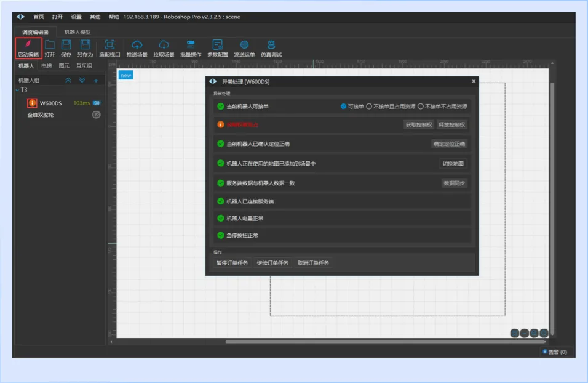Collapse all groups with double up chevron
Viewport: 588px width, 383px height.
[x=68, y=80]
